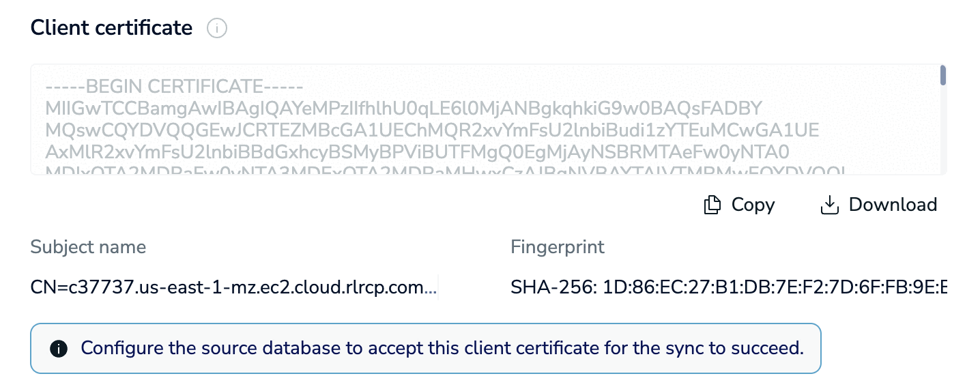The image size is (980, 389).
Task: Click the info icon beside Client certificate
Action: click(217, 29)
